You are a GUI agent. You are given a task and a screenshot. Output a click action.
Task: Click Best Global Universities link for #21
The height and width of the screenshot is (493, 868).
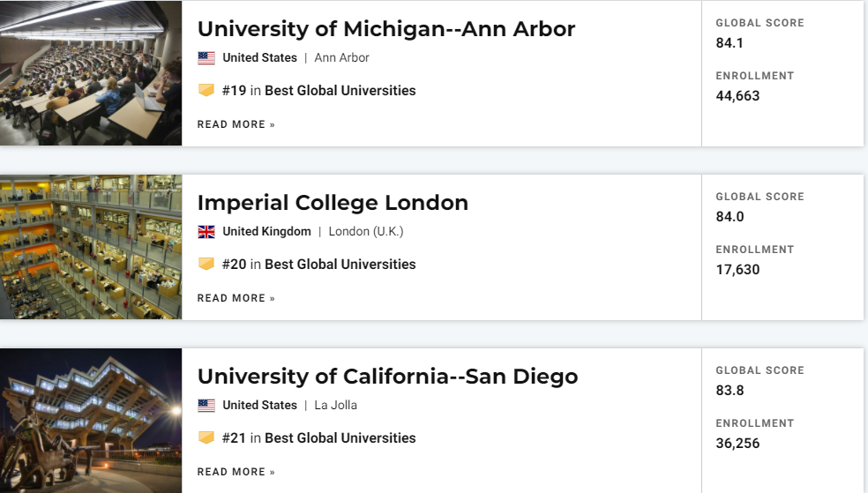(340, 437)
